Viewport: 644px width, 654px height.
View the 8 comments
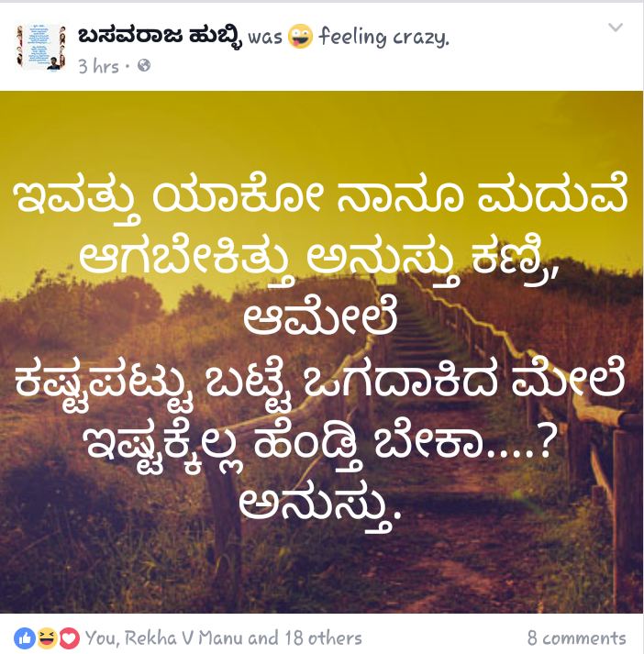click(577, 638)
